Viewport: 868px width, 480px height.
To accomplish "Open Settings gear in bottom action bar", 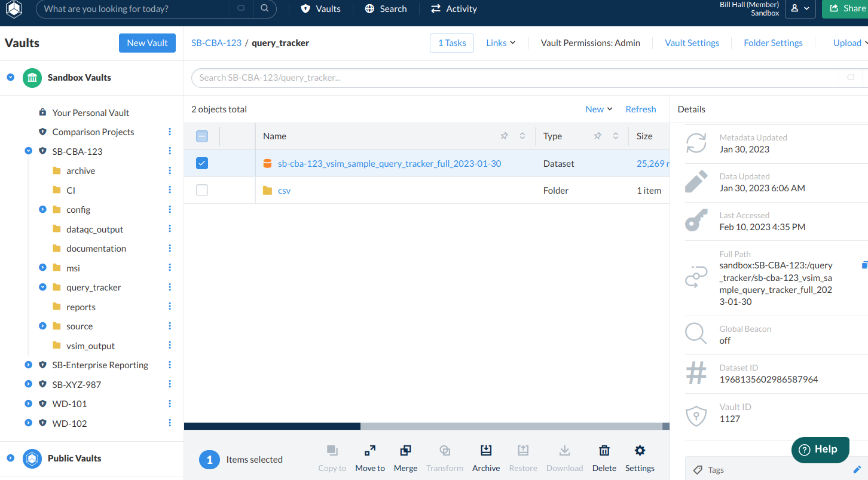I will point(640,451).
